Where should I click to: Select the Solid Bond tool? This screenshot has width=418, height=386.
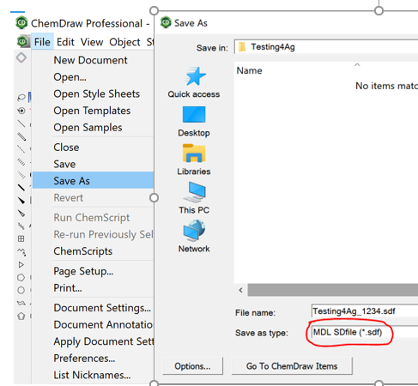click(x=21, y=124)
